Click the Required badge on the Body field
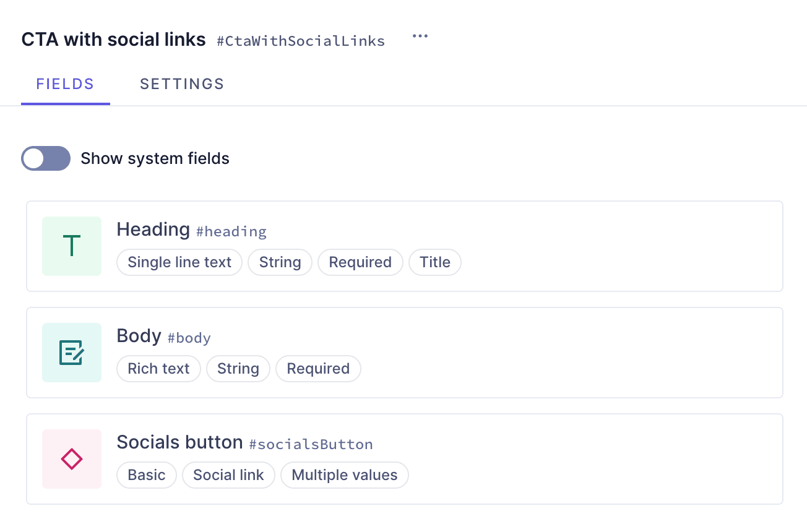 coord(318,369)
